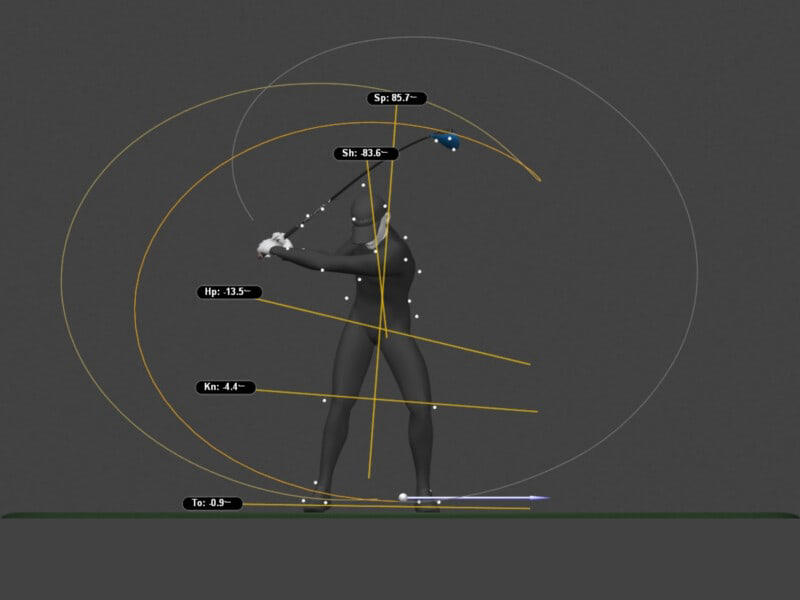Click the white golf ball

(x=403, y=497)
